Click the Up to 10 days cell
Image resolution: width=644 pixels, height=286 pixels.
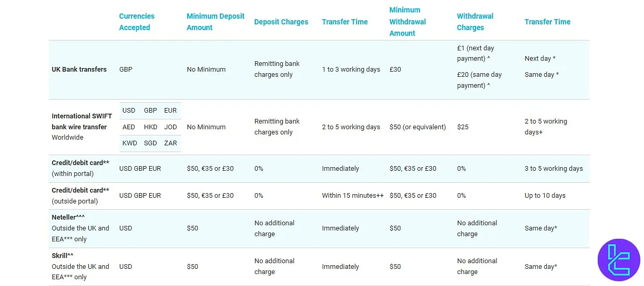(x=545, y=196)
